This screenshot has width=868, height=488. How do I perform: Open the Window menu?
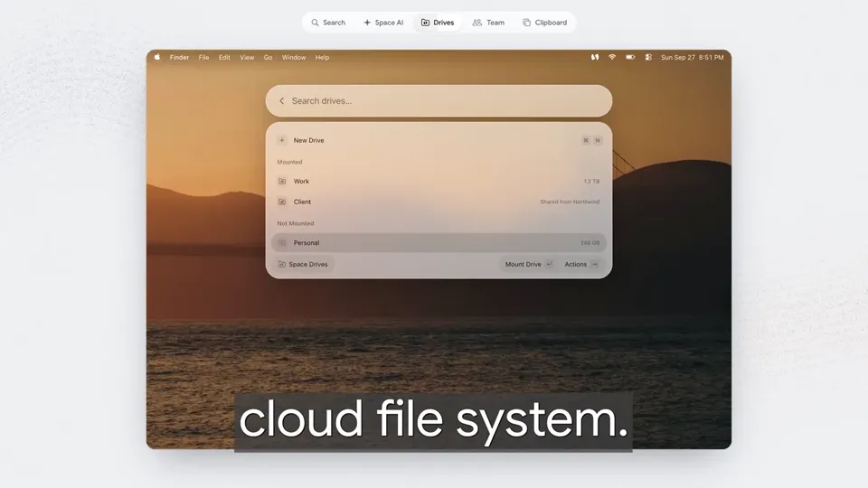coord(294,58)
